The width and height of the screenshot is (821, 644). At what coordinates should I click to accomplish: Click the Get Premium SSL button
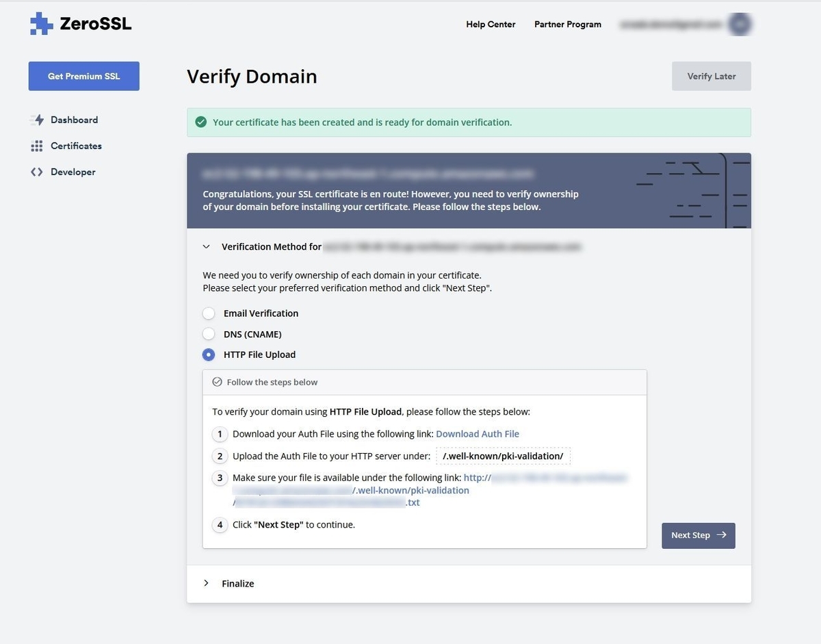[x=83, y=76]
